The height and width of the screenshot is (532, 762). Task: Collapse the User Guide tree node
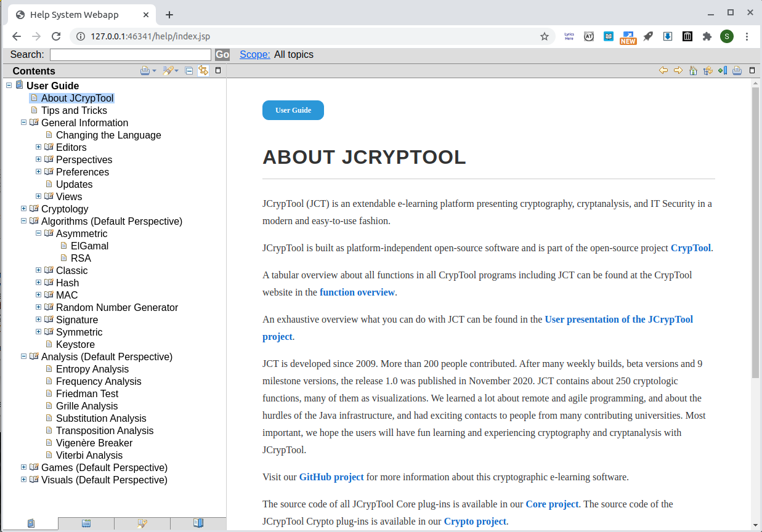click(x=9, y=85)
